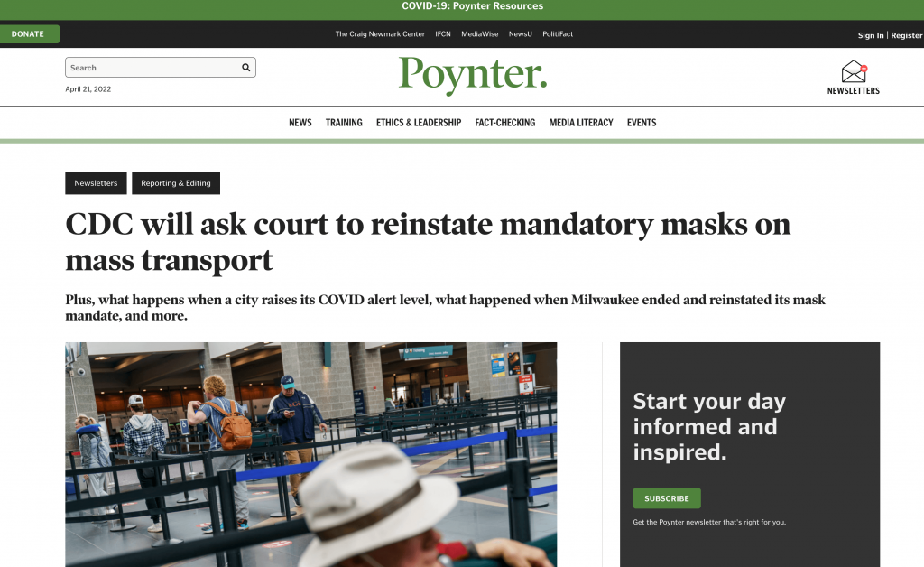Go to the IFCN link
The image size is (924, 567).
(x=442, y=34)
